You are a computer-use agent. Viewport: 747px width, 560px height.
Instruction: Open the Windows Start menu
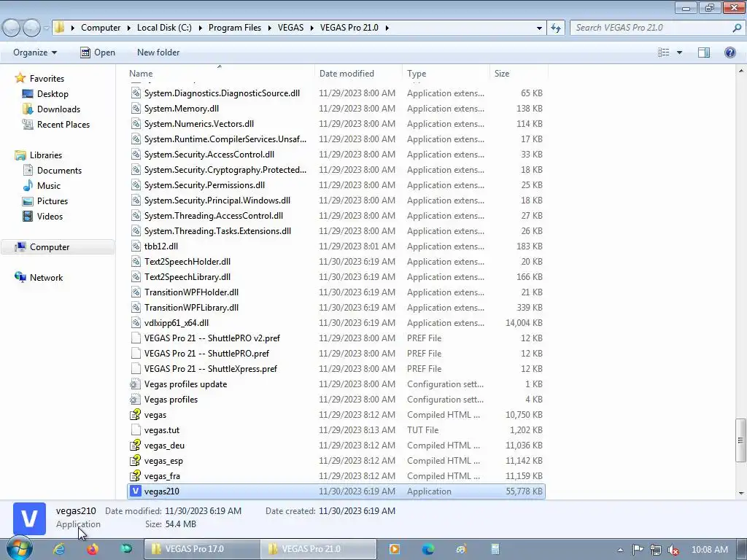(19, 548)
